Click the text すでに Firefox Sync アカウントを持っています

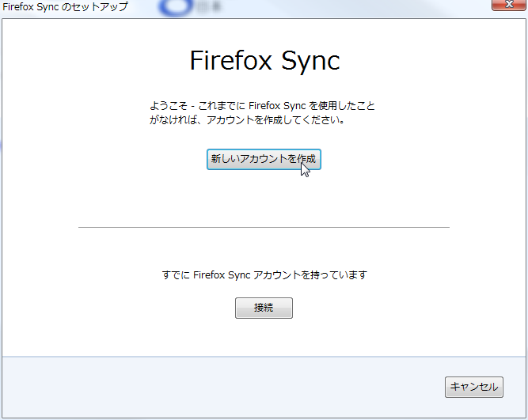[264, 275]
